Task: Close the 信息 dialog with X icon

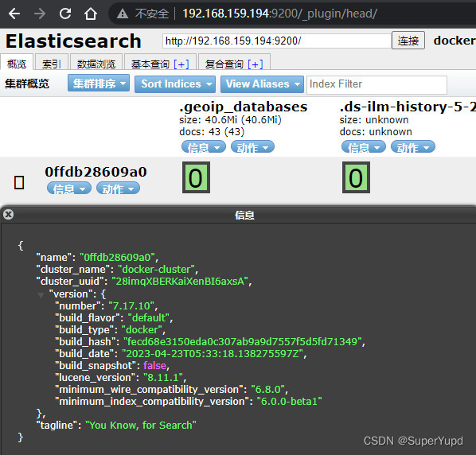Action: [x=9, y=215]
